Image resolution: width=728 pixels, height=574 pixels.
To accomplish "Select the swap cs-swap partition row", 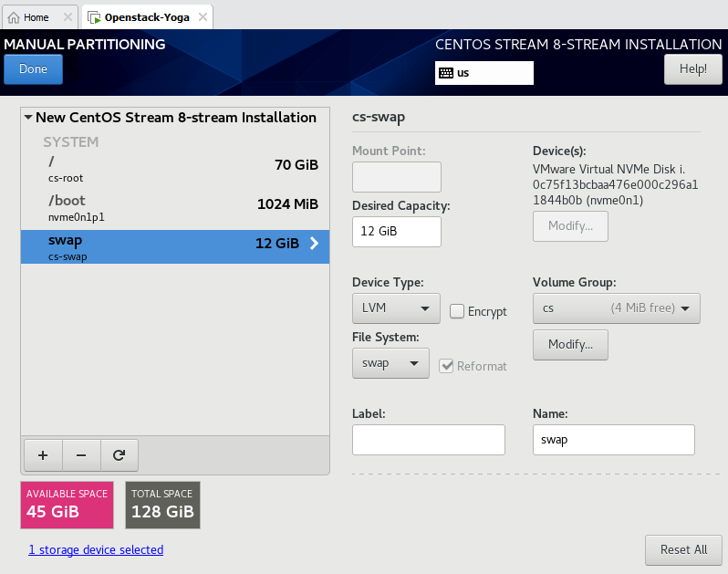I will pyautogui.click(x=175, y=247).
